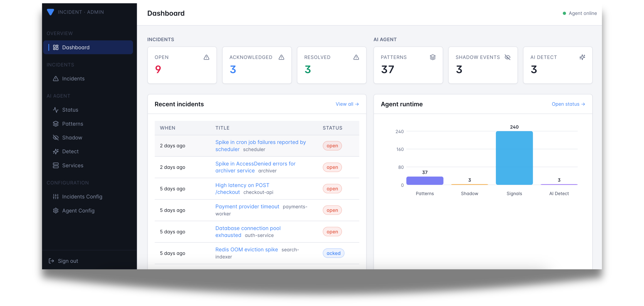This screenshot has height=306, width=644.
Task: Click the Incidents warning triangle icon in sidebar
Action: pos(56,79)
